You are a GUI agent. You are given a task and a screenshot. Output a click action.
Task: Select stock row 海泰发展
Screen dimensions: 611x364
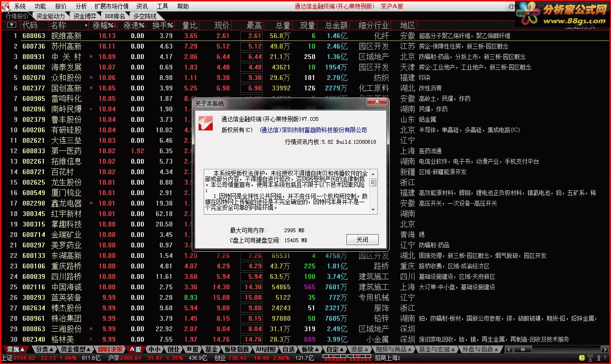pos(305,67)
